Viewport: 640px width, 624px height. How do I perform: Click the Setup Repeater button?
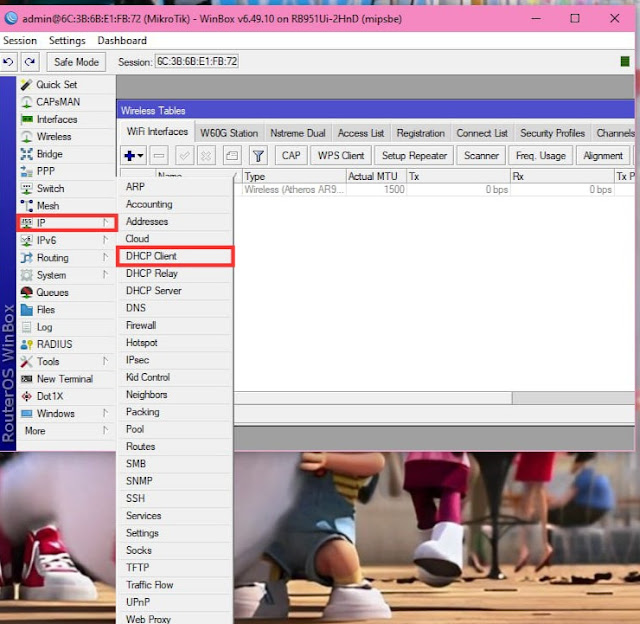pos(414,156)
